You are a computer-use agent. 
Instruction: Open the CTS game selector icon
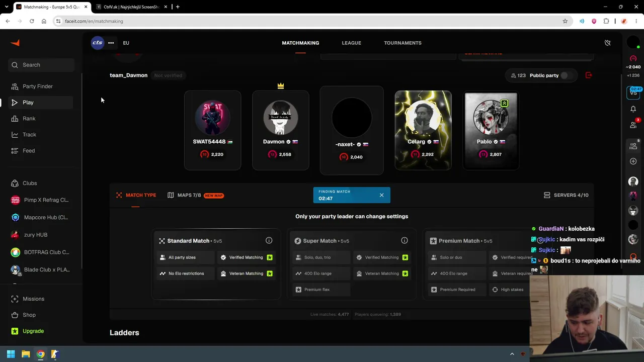(x=98, y=43)
